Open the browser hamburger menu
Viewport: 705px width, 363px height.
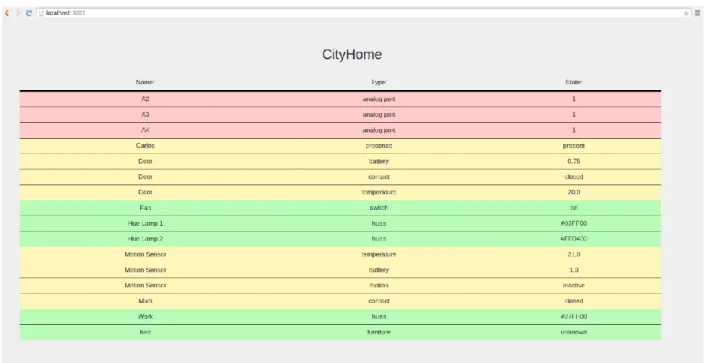697,13
